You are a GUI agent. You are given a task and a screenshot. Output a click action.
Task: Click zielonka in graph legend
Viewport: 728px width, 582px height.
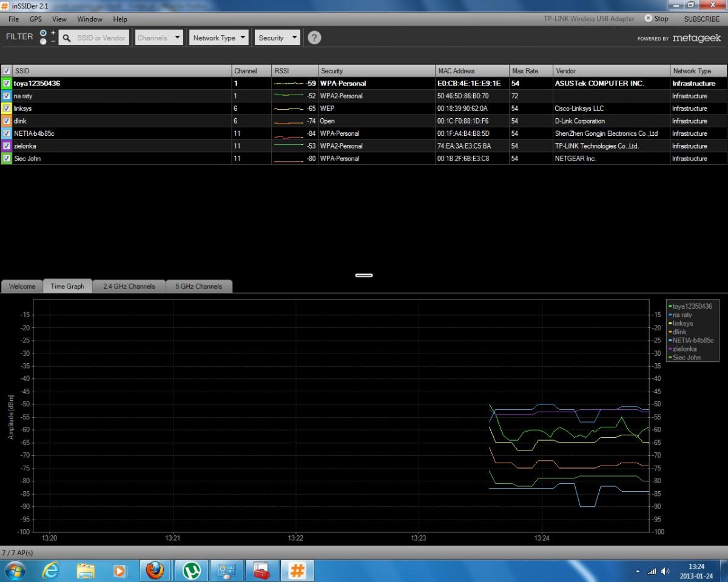click(x=685, y=349)
